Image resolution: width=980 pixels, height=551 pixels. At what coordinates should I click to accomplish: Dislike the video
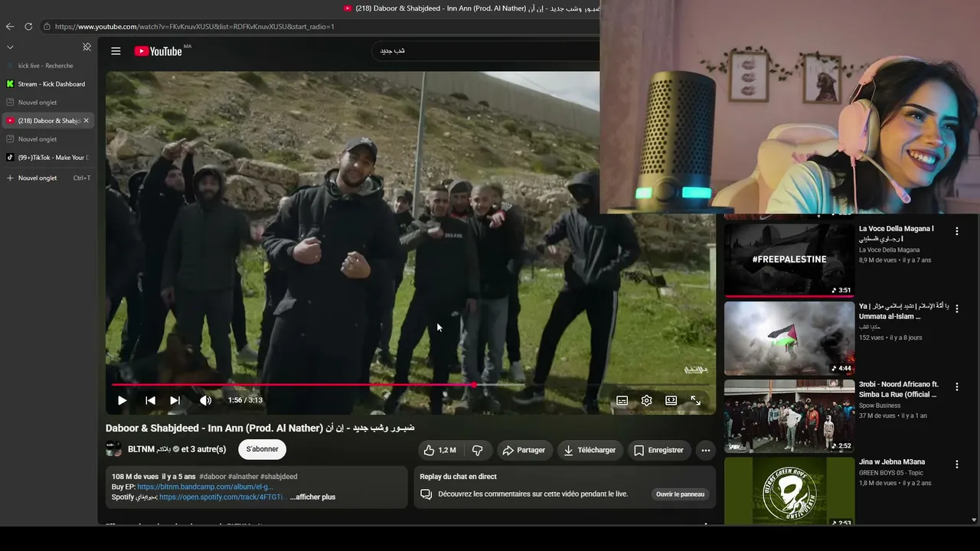tap(478, 450)
